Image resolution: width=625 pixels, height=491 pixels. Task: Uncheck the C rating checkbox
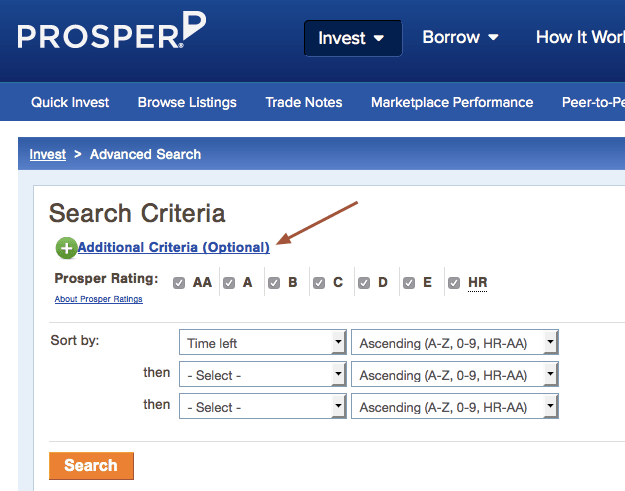point(319,283)
